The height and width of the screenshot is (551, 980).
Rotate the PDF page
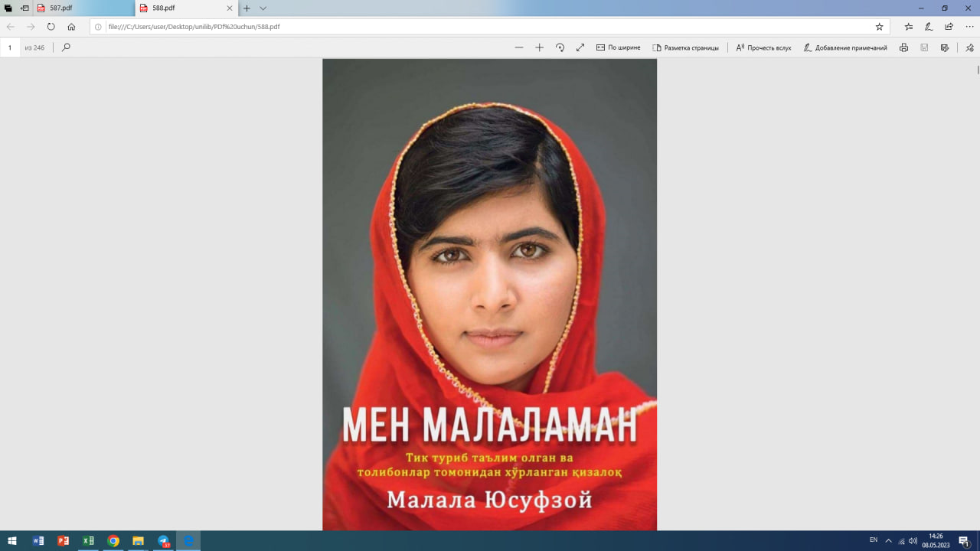point(560,47)
